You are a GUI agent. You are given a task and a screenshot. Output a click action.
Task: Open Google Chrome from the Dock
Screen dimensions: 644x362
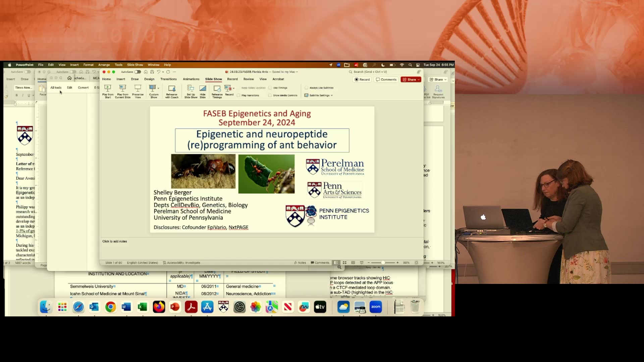(x=110, y=307)
